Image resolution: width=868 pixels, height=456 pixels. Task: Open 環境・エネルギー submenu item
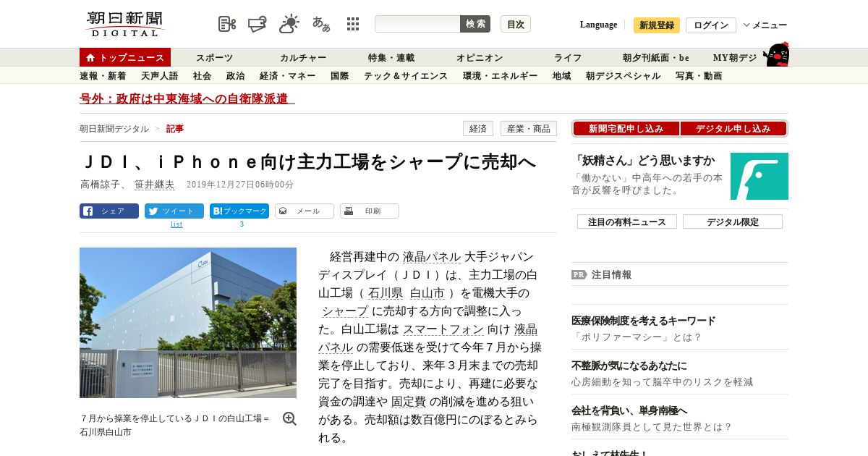point(500,75)
